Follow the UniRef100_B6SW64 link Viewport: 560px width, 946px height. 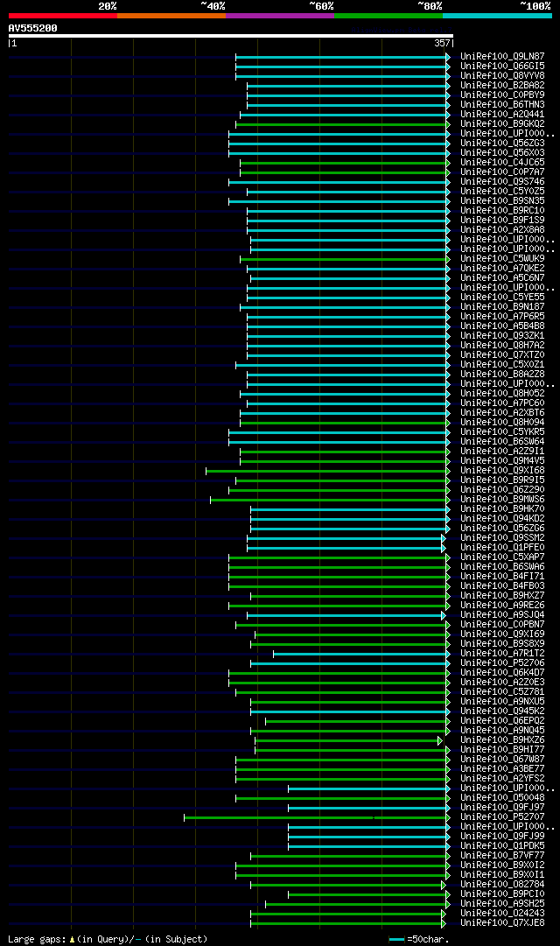coord(502,442)
